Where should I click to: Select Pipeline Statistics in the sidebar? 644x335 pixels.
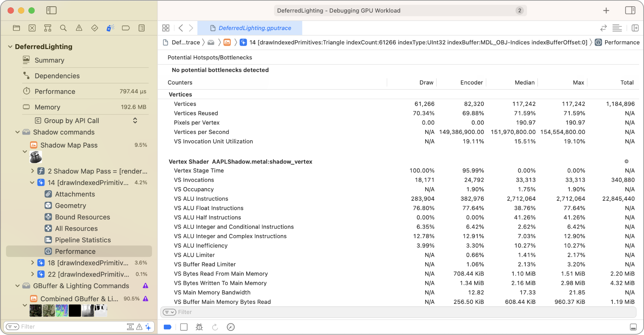coord(83,240)
